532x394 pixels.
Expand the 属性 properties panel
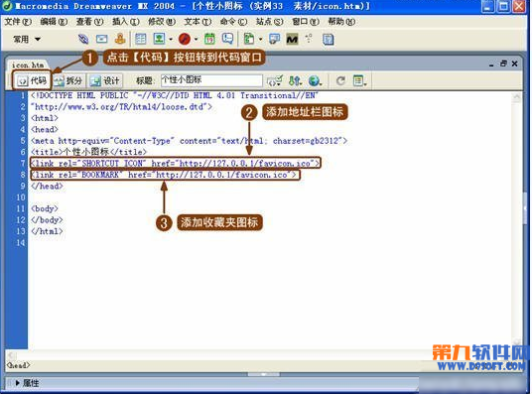click(27, 383)
